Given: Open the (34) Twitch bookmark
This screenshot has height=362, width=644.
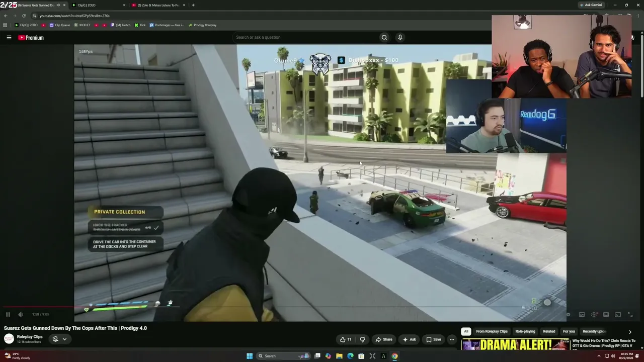Looking at the screenshot, I should 120,25.
